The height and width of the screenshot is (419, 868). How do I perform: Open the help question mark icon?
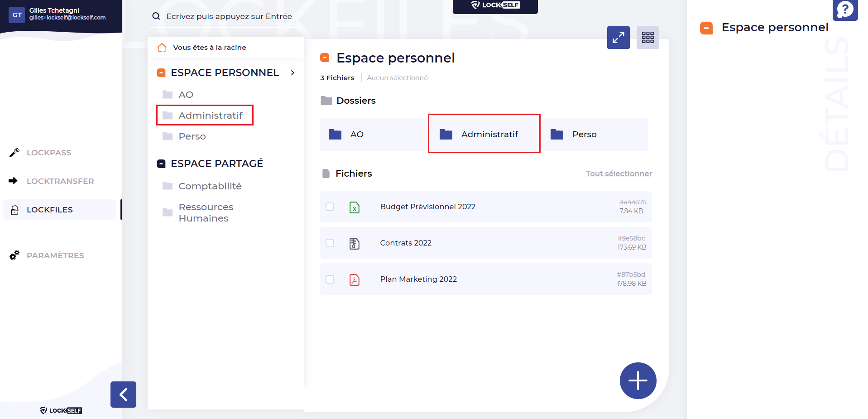[845, 10]
